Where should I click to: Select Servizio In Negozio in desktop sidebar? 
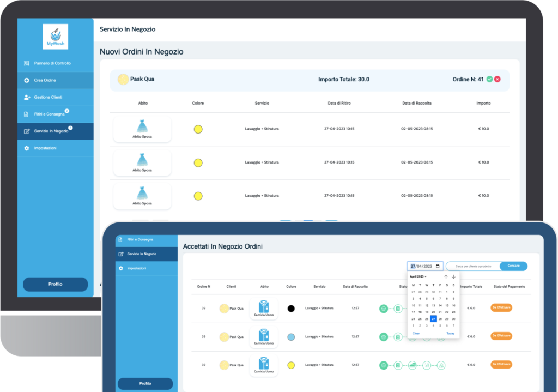pyautogui.click(x=55, y=131)
